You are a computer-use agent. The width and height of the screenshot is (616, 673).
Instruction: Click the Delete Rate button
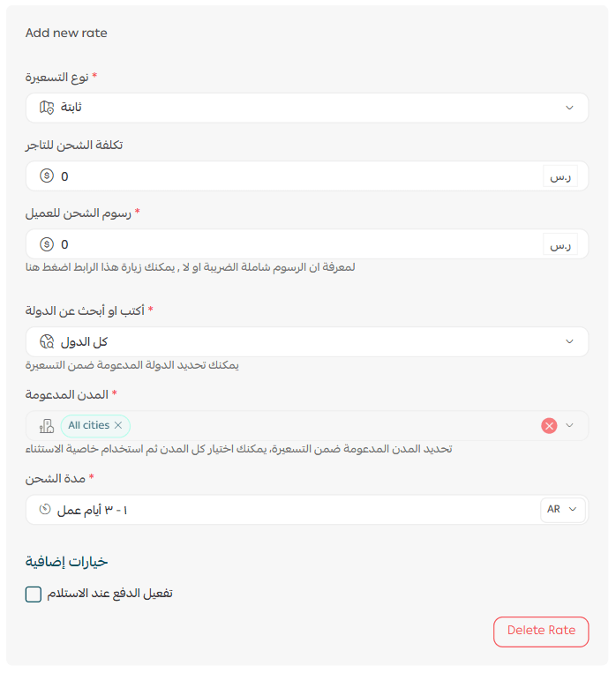(541, 631)
